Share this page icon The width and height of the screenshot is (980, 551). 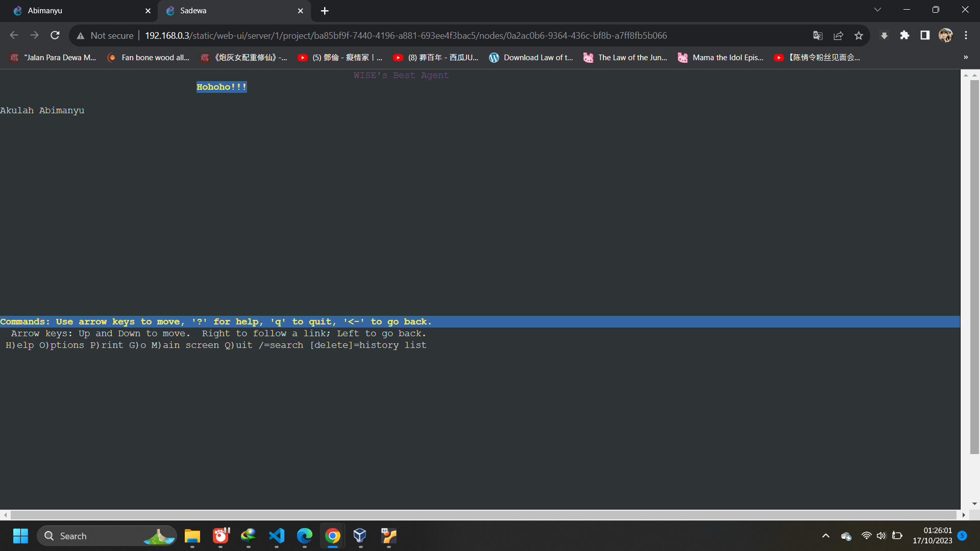pos(838,35)
